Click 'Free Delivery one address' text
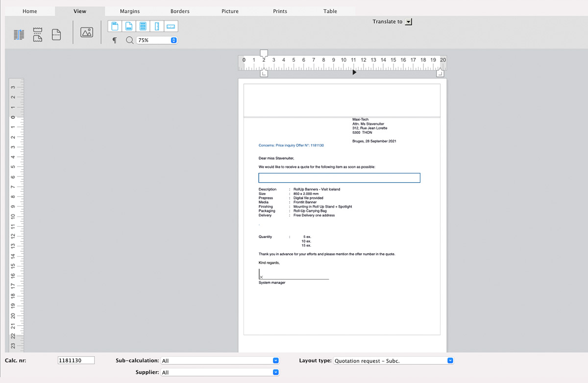Viewport: 588px width, 383px height. tap(314, 215)
